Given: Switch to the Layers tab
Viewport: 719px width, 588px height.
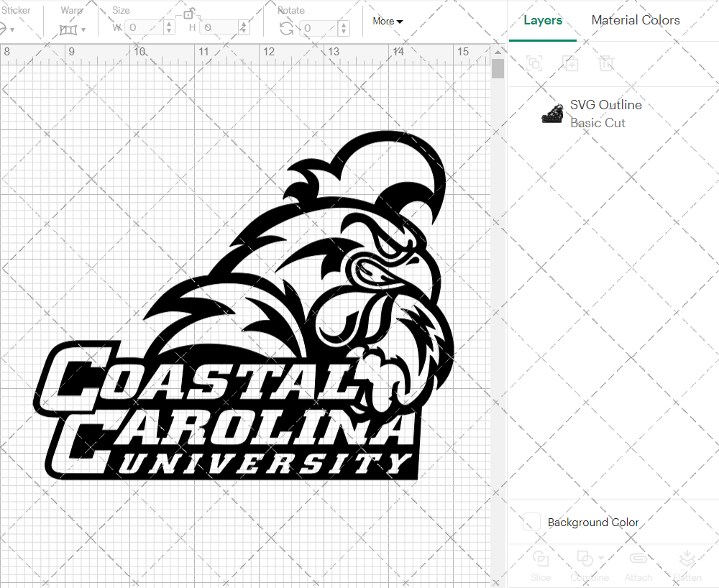Looking at the screenshot, I should pos(543,20).
